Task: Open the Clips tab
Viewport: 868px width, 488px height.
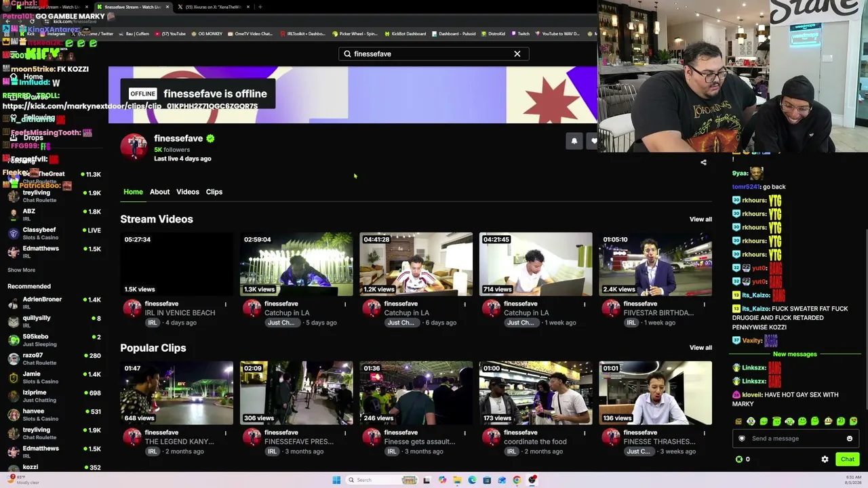Action: (214, 192)
